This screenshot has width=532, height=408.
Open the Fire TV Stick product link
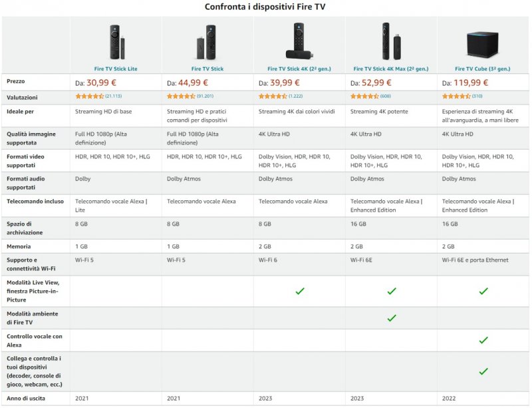pyautogui.click(x=207, y=69)
